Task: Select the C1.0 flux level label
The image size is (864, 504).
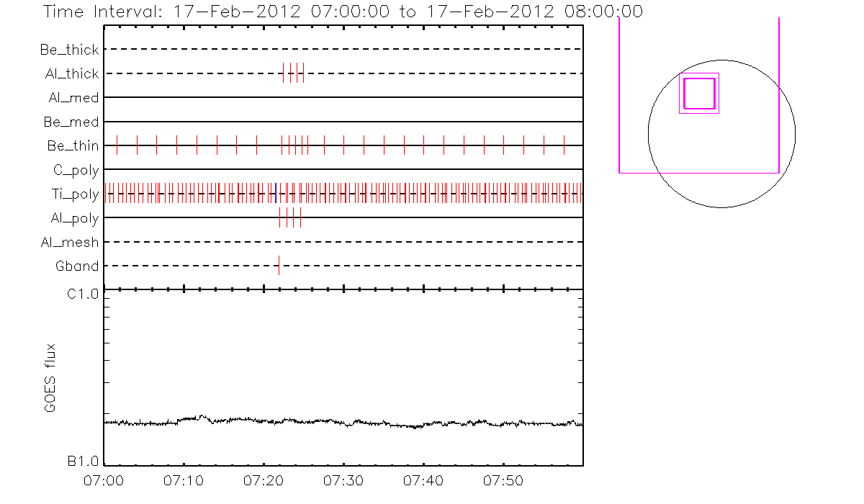Action: coord(84,293)
